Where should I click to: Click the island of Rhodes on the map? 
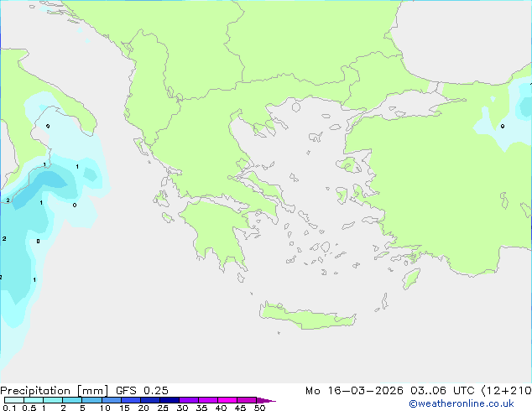[411, 278]
